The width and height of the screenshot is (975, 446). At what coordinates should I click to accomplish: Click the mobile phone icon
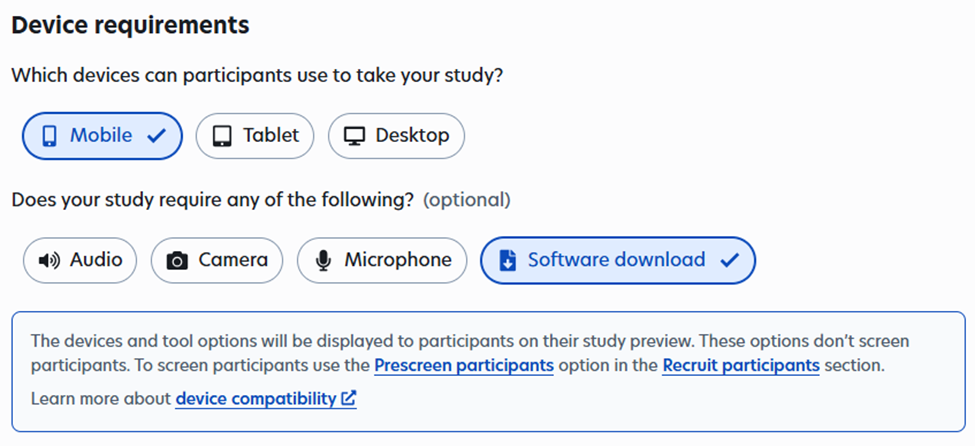point(49,136)
